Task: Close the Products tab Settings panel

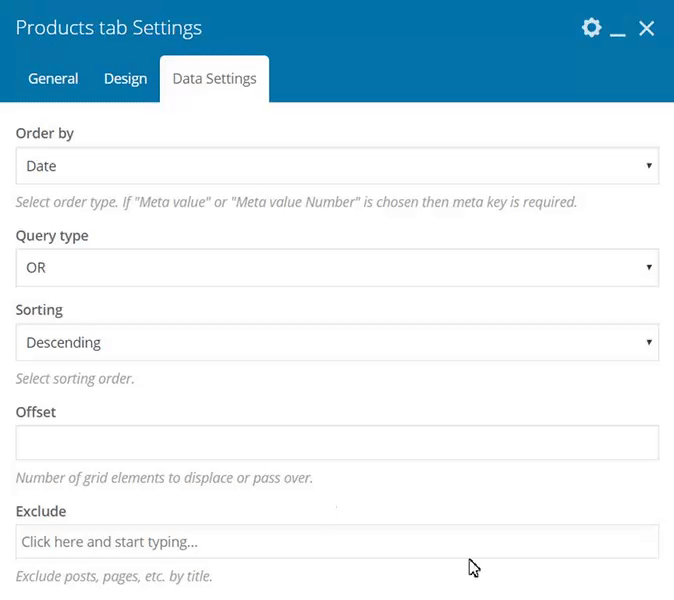Action: [647, 28]
